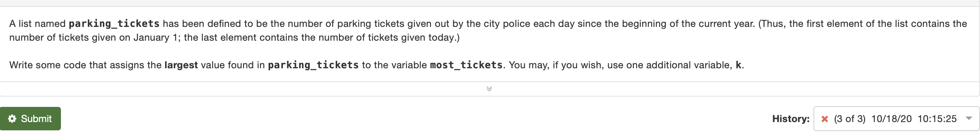Click the text January 1
This screenshot has width=980, height=140.
(x=155, y=38)
